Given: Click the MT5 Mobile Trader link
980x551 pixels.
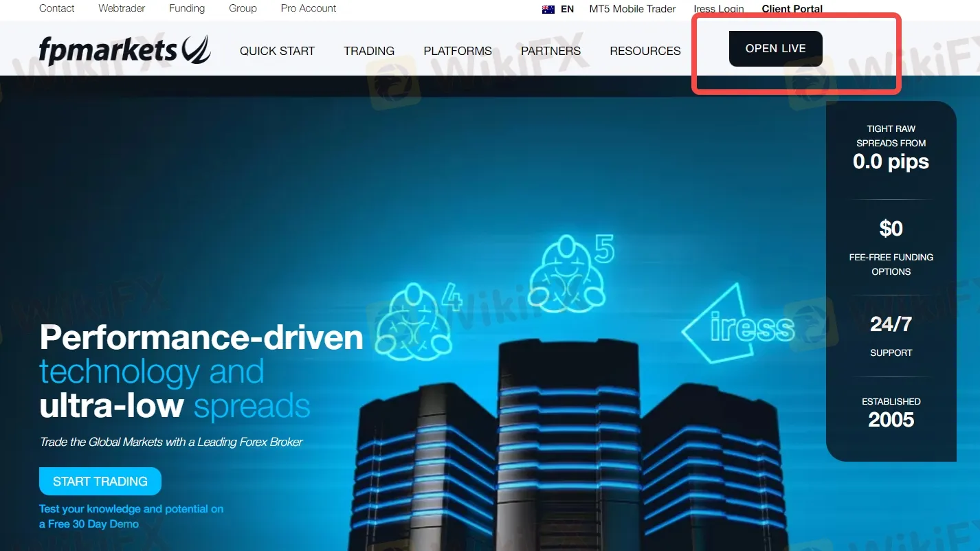Looking at the screenshot, I should tap(632, 9).
